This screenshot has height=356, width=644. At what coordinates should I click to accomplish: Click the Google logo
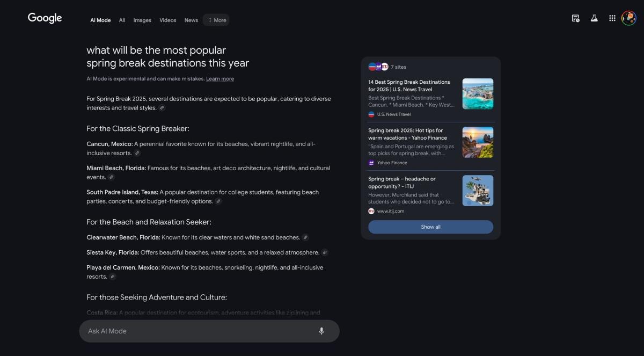pos(45,18)
